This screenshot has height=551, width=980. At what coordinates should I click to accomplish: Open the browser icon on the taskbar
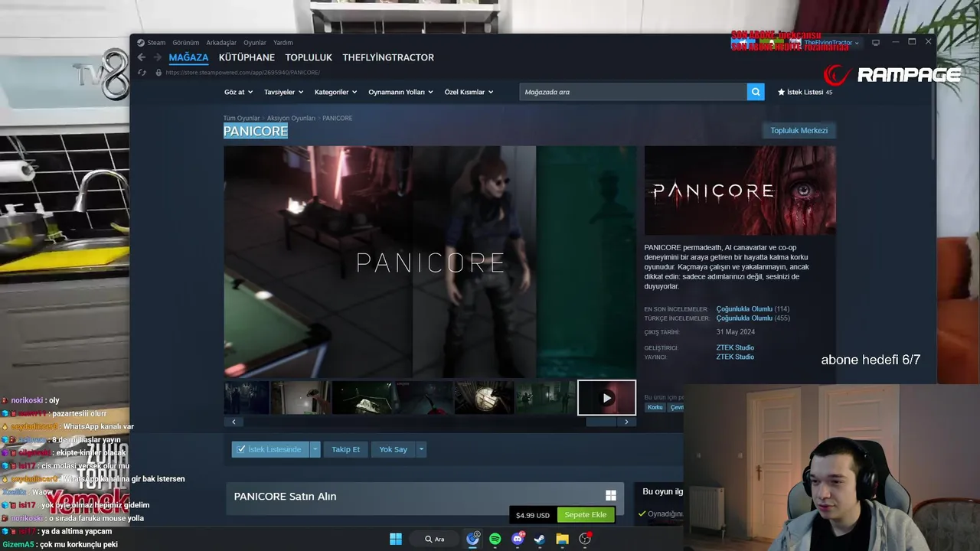472,539
